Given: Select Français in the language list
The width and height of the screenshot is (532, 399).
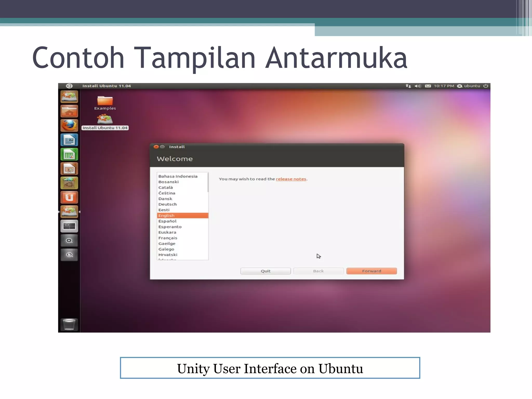Looking at the screenshot, I should [182, 238].
